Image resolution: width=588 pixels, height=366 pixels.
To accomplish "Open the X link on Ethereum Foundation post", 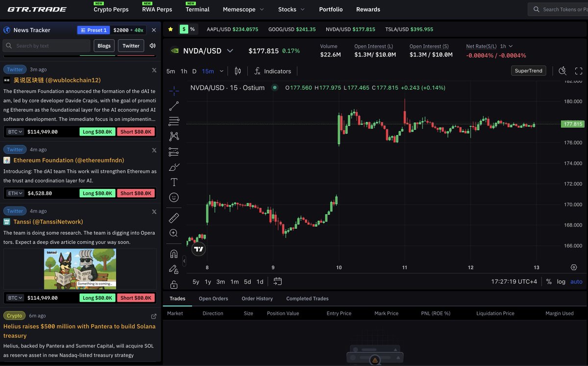I will coord(154,150).
